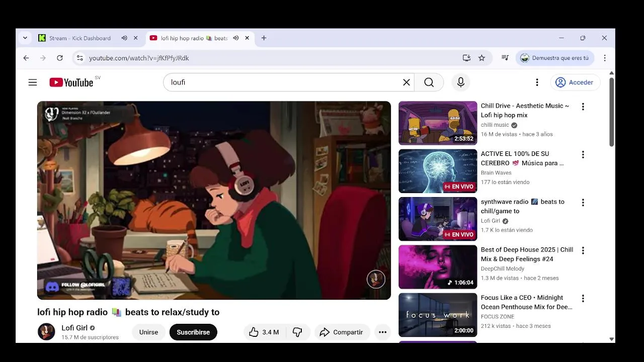
Task: Close the lofi hip hop radio tab
Action: click(247, 38)
